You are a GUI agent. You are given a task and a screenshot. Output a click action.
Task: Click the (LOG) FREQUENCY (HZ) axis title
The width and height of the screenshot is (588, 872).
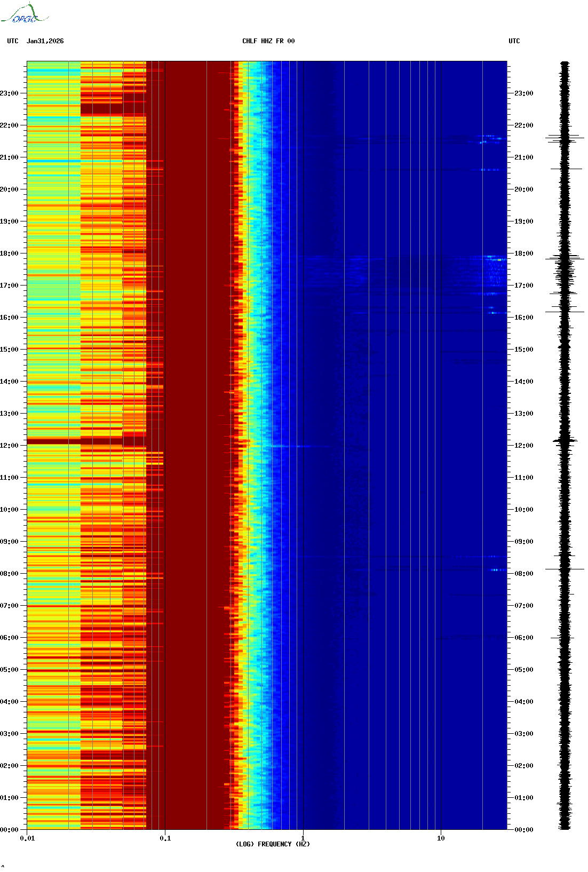click(273, 844)
